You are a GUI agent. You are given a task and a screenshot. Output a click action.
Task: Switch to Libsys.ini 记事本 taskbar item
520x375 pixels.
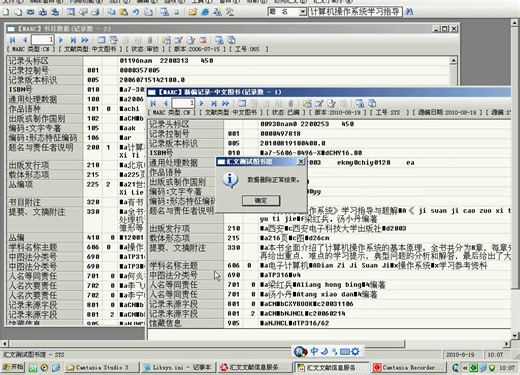tap(178, 367)
